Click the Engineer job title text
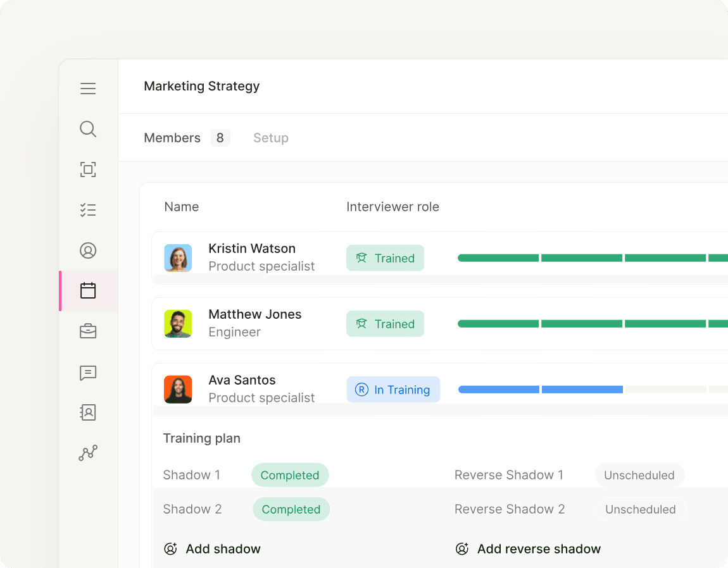728x568 pixels. point(234,332)
